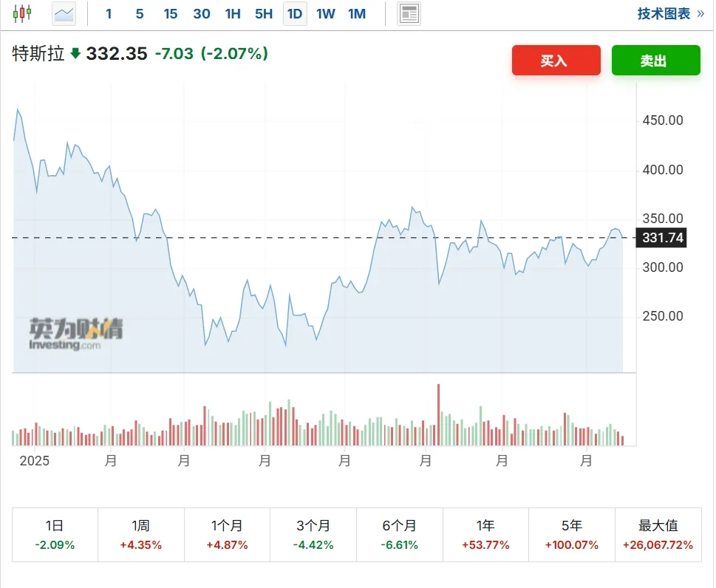Image resolution: width=716 pixels, height=588 pixels.
Task: Switch to 1W weekly interval
Action: (x=326, y=13)
